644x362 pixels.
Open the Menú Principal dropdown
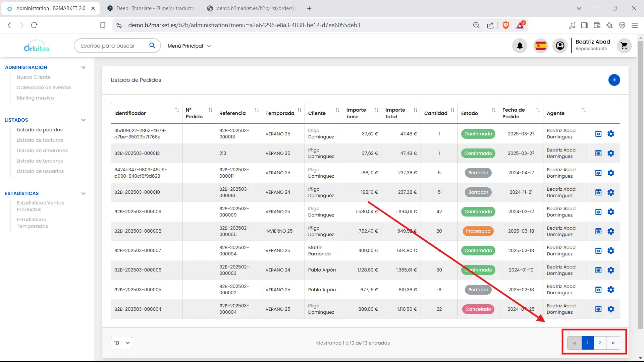pos(189,46)
